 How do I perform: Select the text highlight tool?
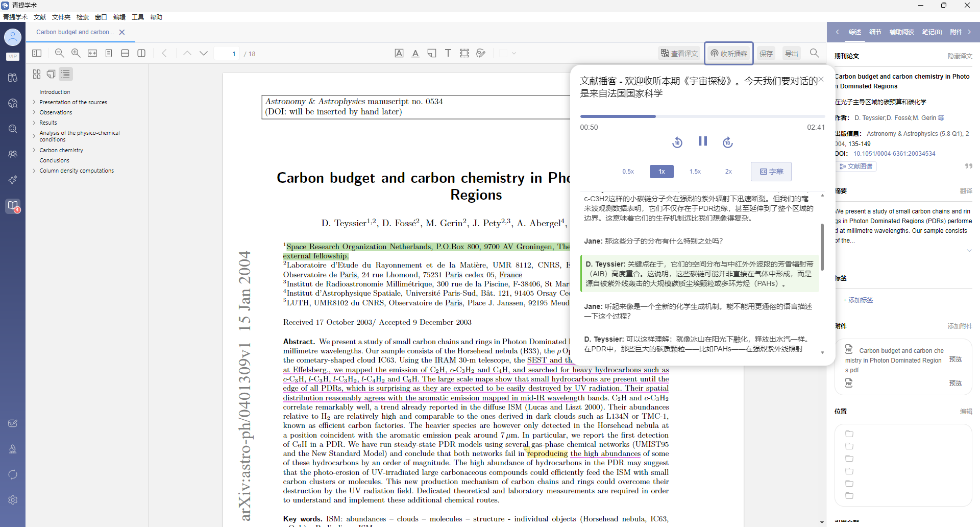pos(415,53)
